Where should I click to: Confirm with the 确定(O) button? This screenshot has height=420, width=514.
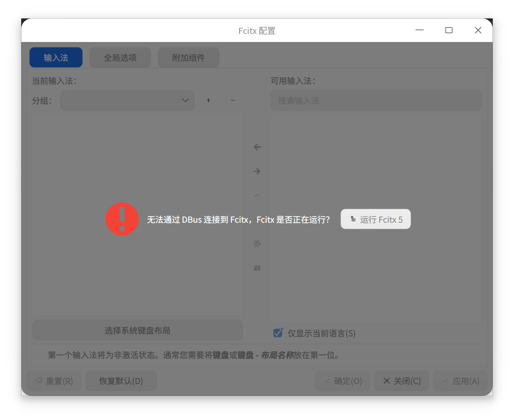342,381
